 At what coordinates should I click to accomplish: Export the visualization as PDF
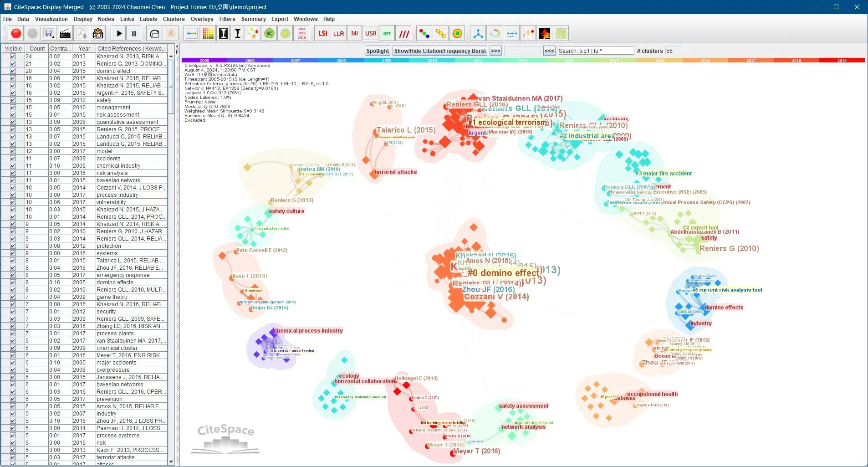coord(82,33)
